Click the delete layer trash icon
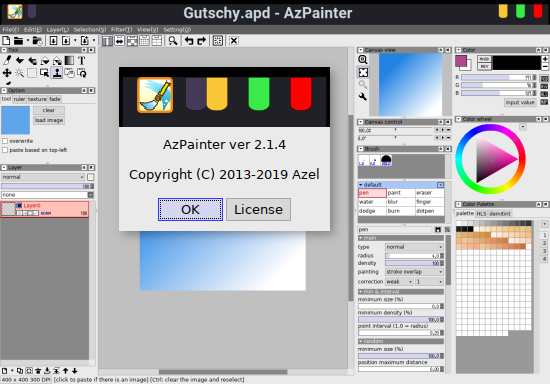The height and width of the screenshot is (384, 550). point(38,371)
